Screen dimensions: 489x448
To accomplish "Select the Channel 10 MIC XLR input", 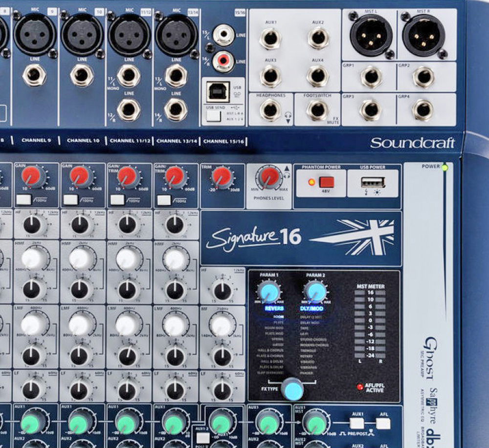I will [x=82, y=35].
